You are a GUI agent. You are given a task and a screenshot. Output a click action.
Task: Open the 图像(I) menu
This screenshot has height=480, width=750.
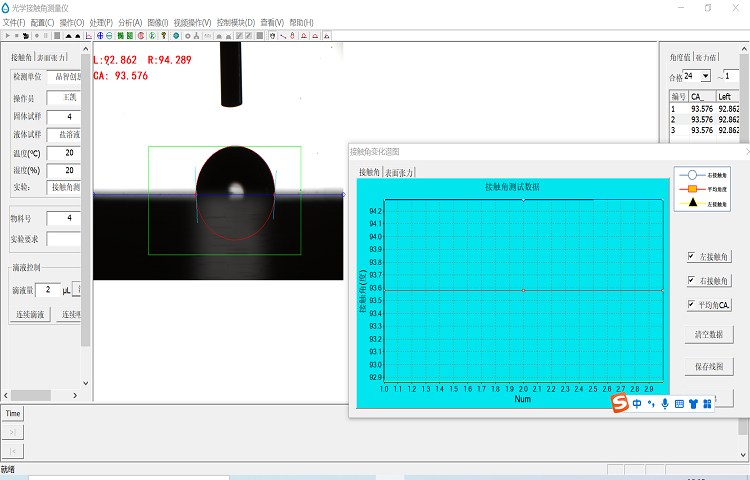[x=158, y=22]
